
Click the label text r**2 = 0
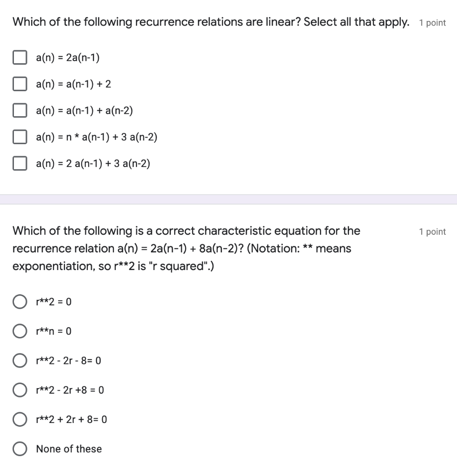coord(53,301)
